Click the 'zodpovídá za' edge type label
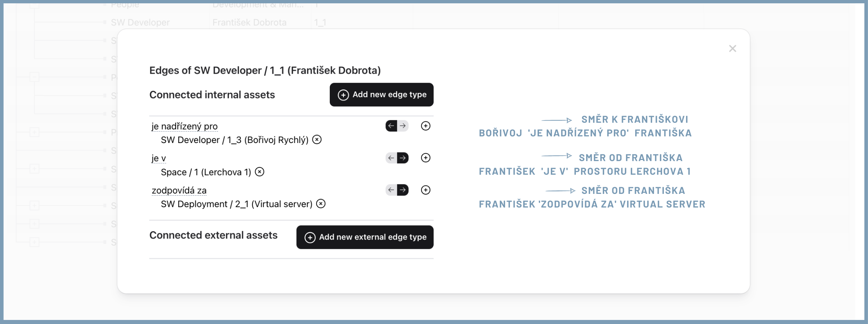Screen dimensions: 868x324 [179, 191]
